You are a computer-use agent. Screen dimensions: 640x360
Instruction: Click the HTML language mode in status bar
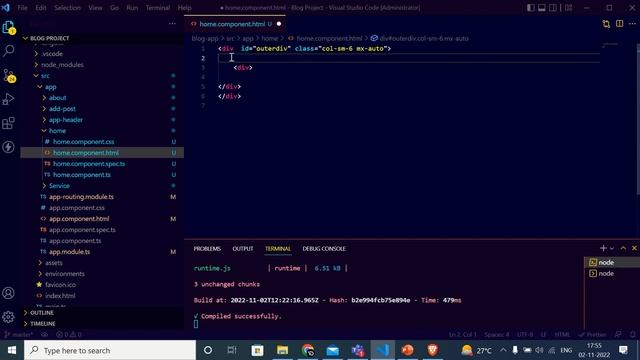click(x=562, y=335)
